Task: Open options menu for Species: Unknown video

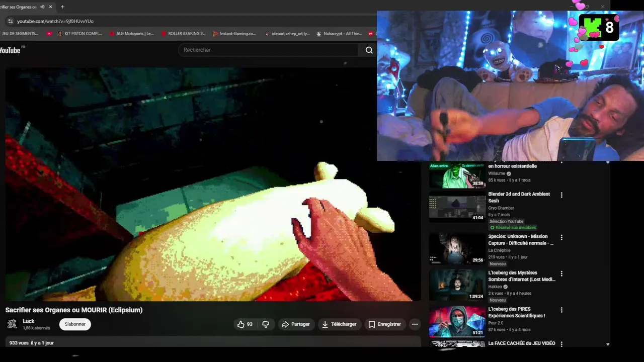Action: click(x=561, y=237)
